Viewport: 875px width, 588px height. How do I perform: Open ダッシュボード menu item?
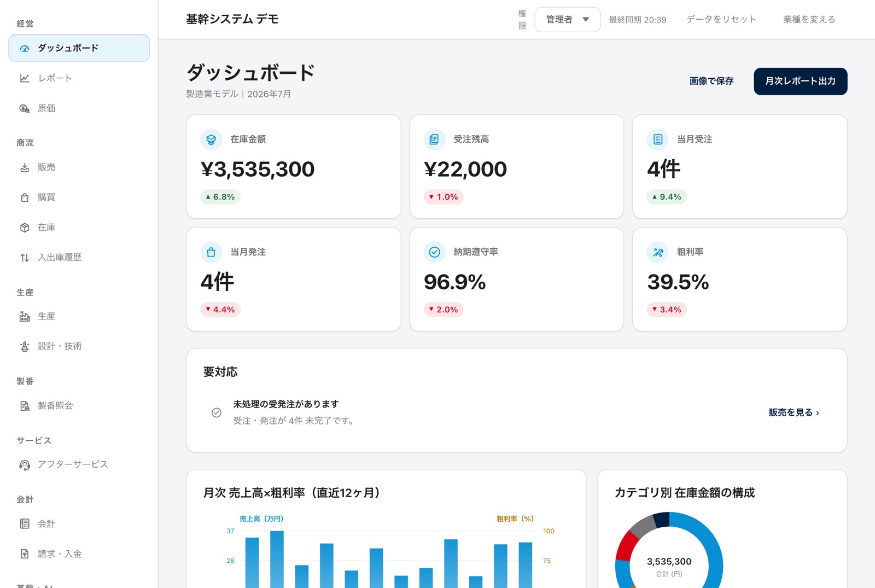tap(79, 48)
